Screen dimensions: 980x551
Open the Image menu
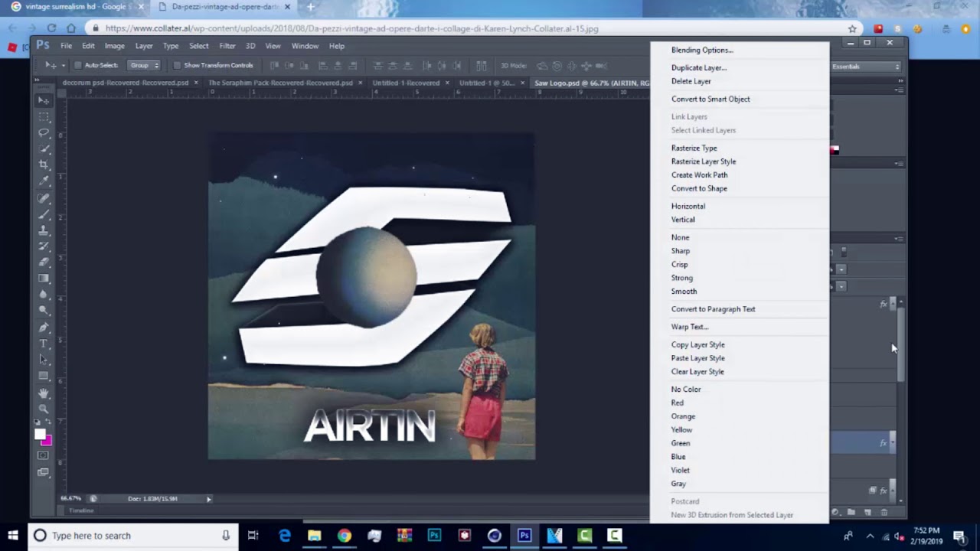[x=115, y=46]
